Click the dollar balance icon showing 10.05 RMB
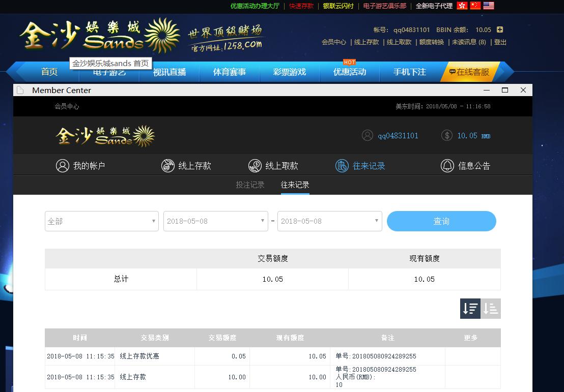564x392 pixels. click(x=446, y=136)
